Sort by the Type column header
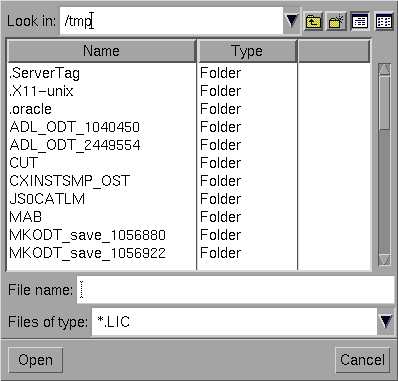The height and width of the screenshot is (381, 398). pos(247,51)
